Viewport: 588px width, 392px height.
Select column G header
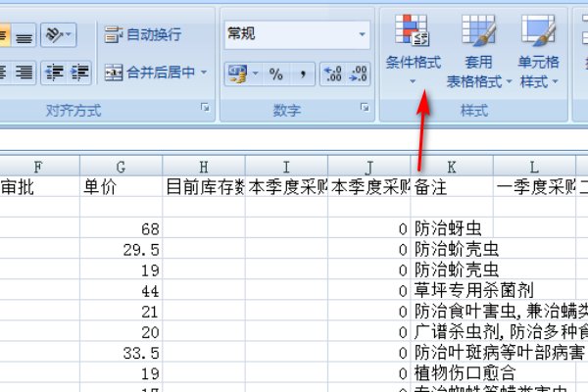pos(122,167)
